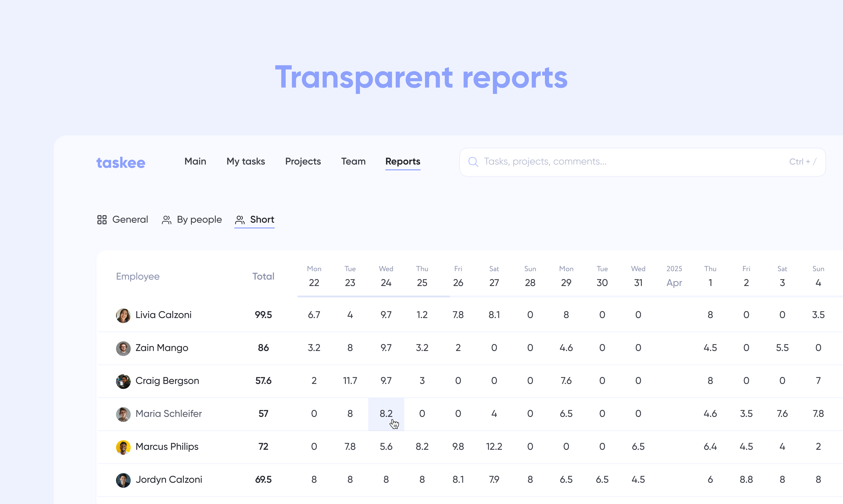Open the Team section
The width and height of the screenshot is (843, 504).
[x=353, y=161]
